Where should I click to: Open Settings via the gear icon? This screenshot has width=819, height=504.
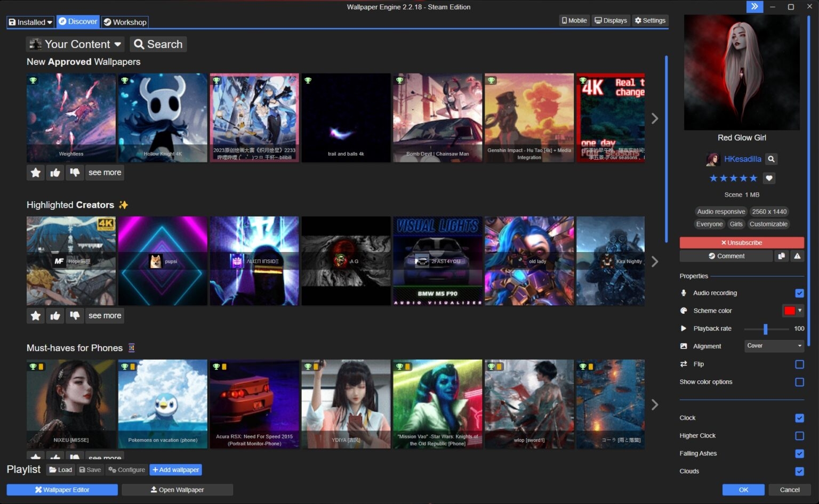(x=649, y=20)
